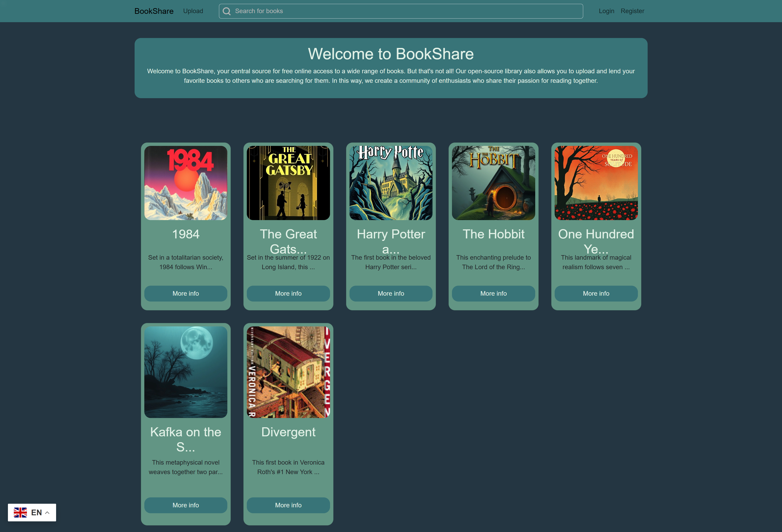Click More info for The Great Gatsby
The height and width of the screenshot is (532, 782).
pos(288,293)
